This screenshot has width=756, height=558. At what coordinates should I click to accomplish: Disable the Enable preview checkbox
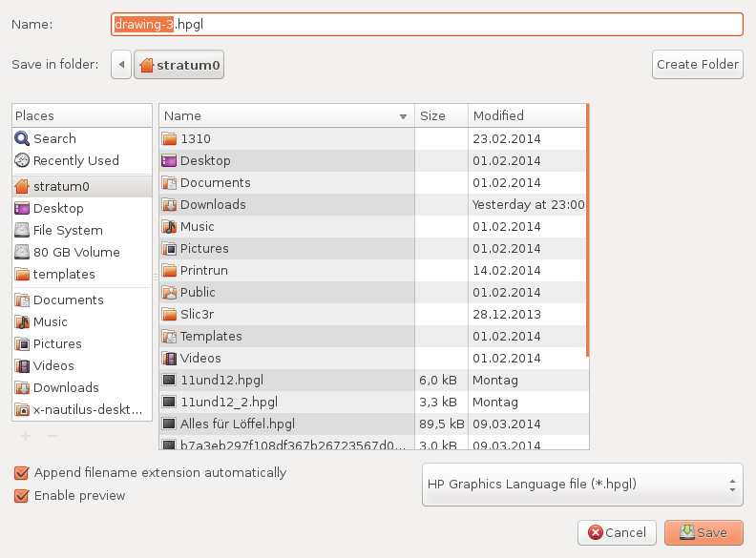21,496
